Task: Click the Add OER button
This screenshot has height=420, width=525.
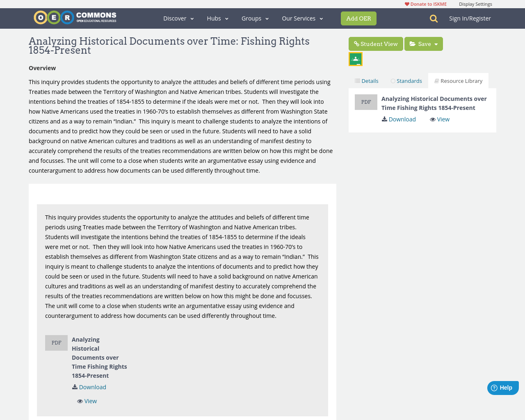Action: click(358, 18)
